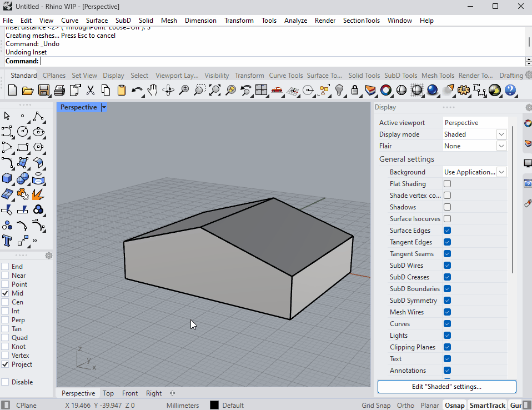The image size is (532, 410).
Task: Check the Disable osnap checkbox
Action: coord(5,382)
